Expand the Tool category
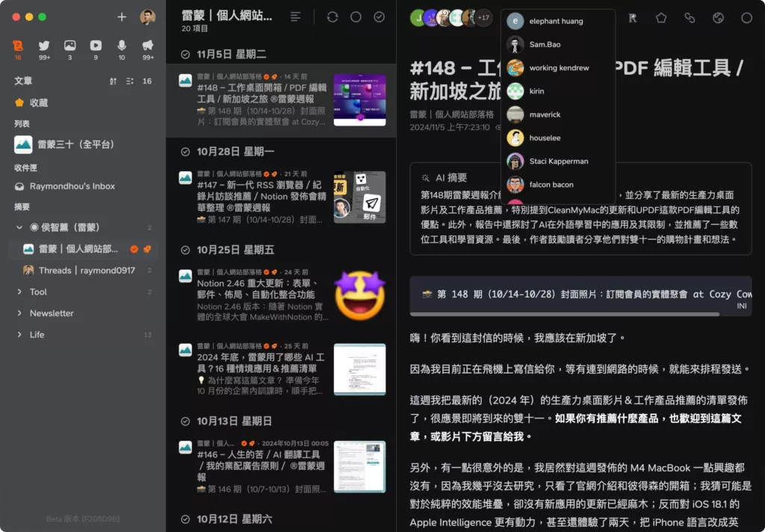Image resolution: width=765 pixels, height=532 pixels. tap(19, 291)
